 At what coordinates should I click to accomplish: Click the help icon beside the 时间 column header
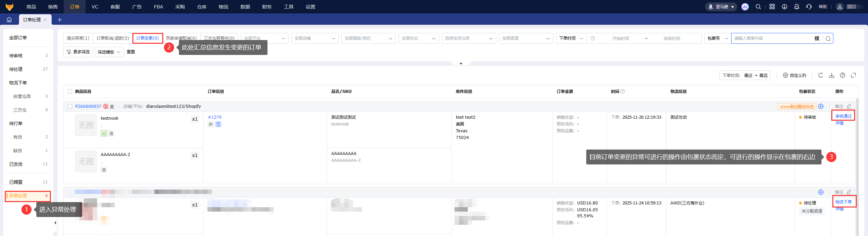tap(623, 92)
